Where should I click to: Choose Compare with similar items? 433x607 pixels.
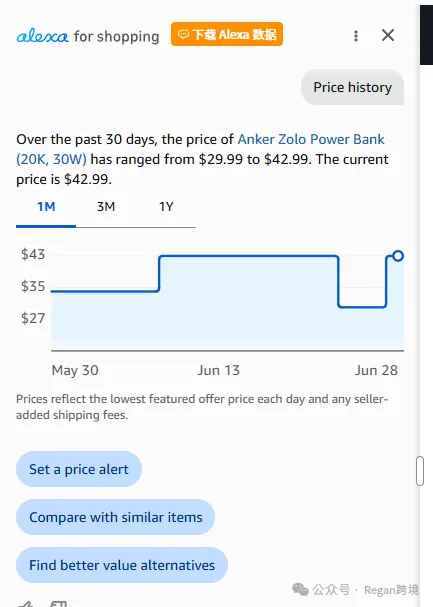pyautogui.click(x=115, y=517)
